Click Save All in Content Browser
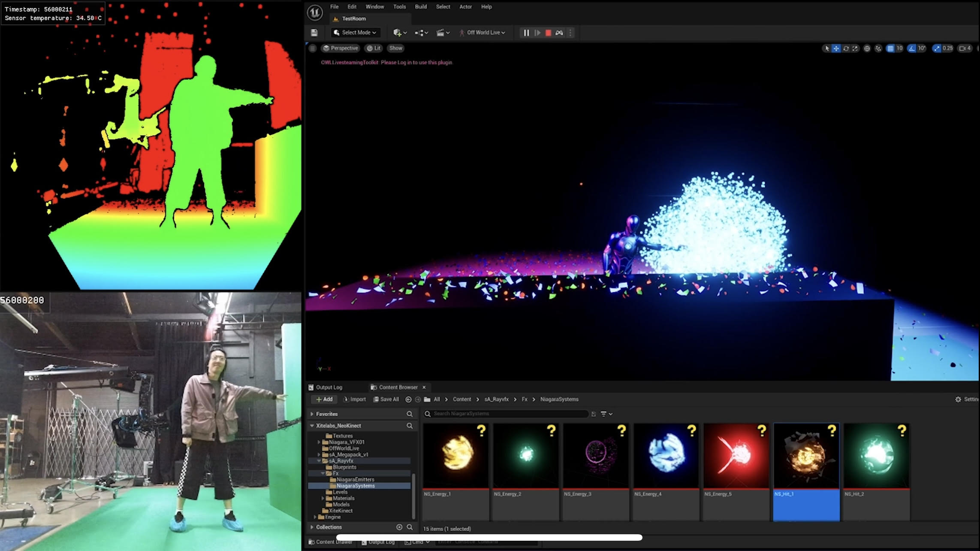The width and height of the screenshot is (980, 551). [386, 399]
